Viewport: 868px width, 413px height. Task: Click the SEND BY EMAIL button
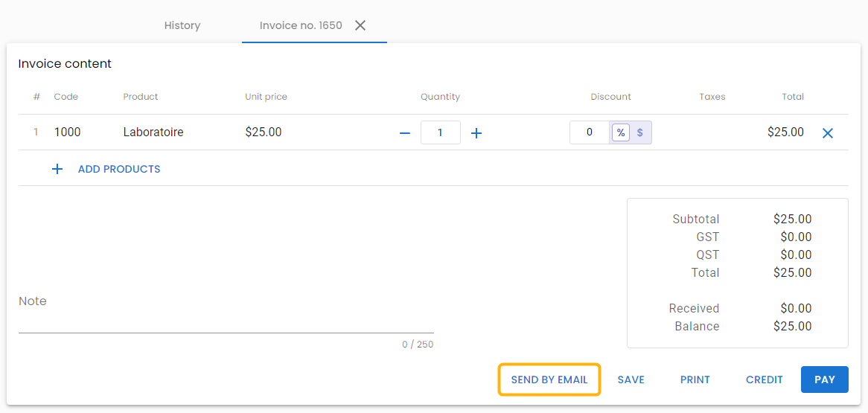549,380
